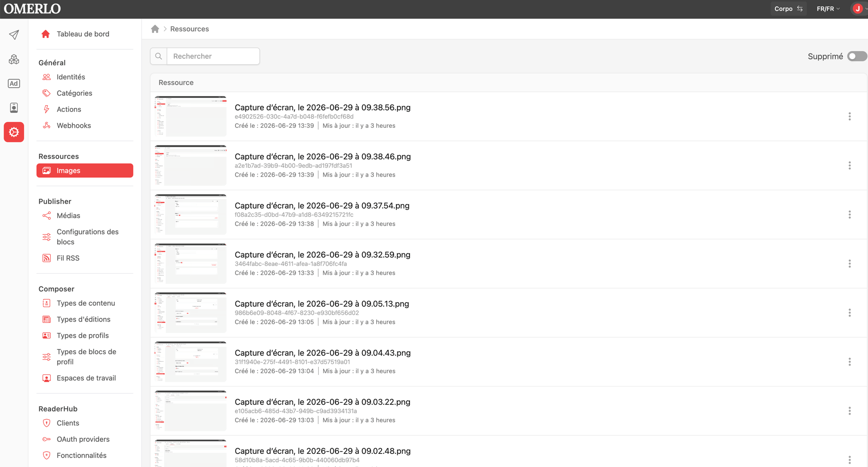This screenshot has width=868, height=467.
Task: Open options menu for 09.05.13.png capture
Action: pyautogui.click(x=849, y=313)
